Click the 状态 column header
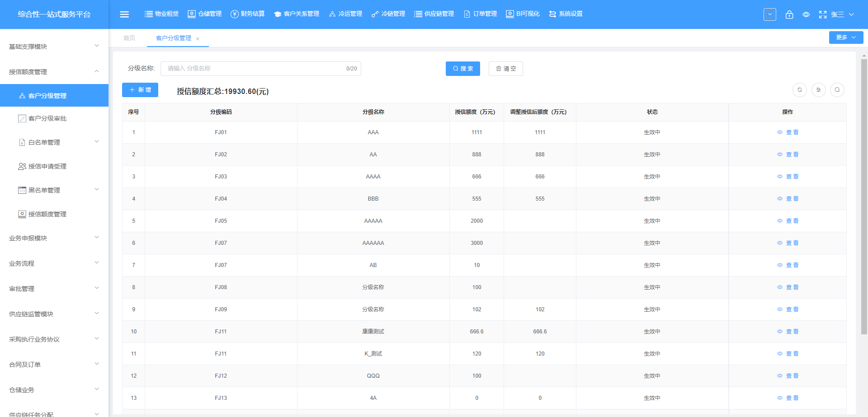The width and height of the screenshot is (868, 417). 652,112
